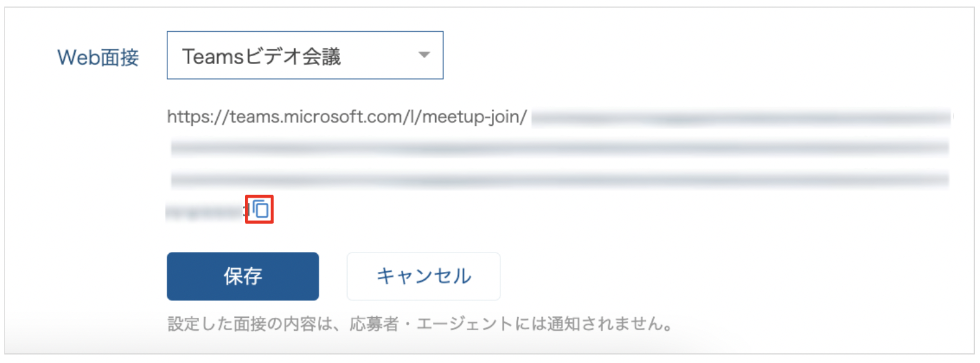The image size is (980, 363).
Task: Click the blue キャンセル text in its button
Action: (423, 276)
